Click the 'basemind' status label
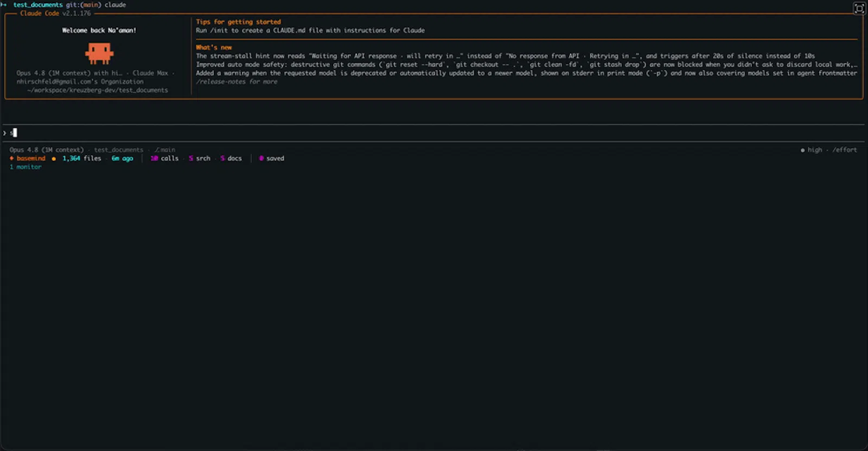 point(31,158)
